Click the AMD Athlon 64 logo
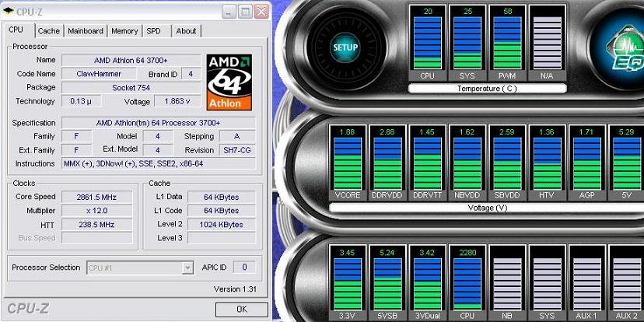The image size is (644, 322). click(229, 81)
